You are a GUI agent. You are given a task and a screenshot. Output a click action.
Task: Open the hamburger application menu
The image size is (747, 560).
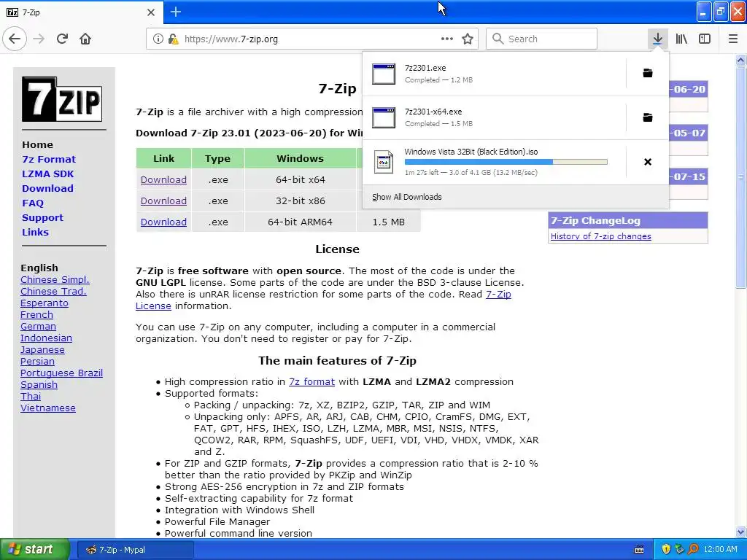coord(732,39)
